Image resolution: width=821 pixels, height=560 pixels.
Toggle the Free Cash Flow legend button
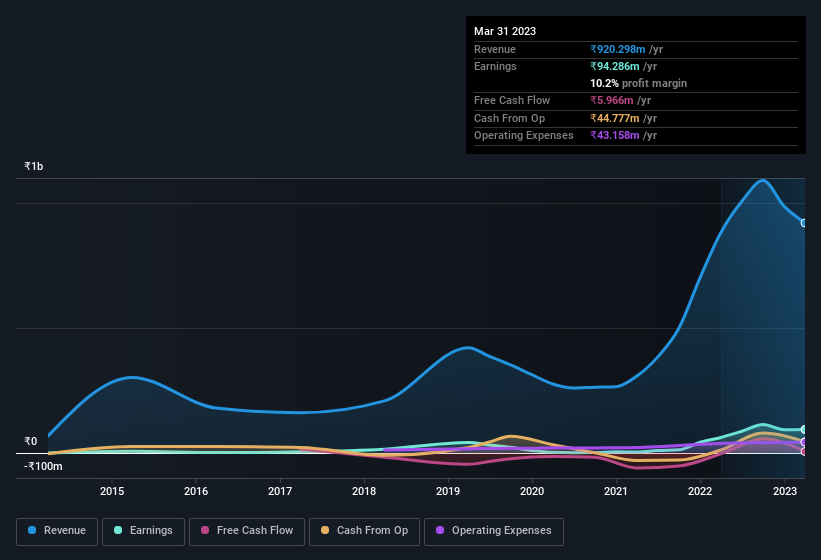pos(247,531)
